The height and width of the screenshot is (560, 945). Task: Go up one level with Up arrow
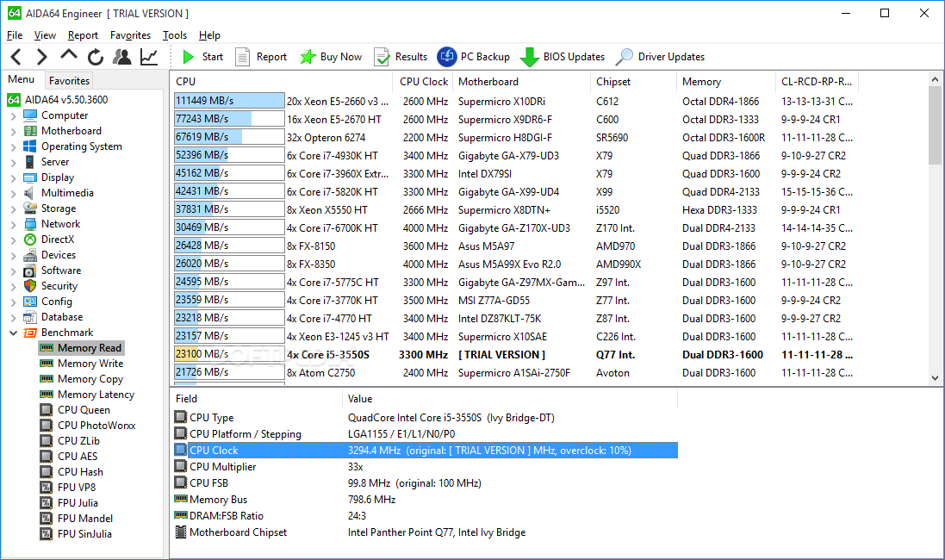coord(69,55)
